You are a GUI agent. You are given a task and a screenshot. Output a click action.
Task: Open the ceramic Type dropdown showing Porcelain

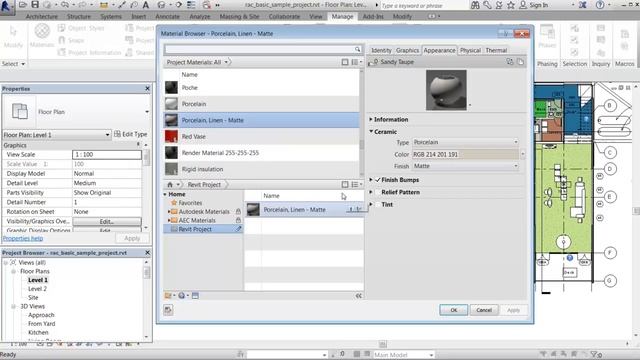pyautogui.click(x=465, y=142)
